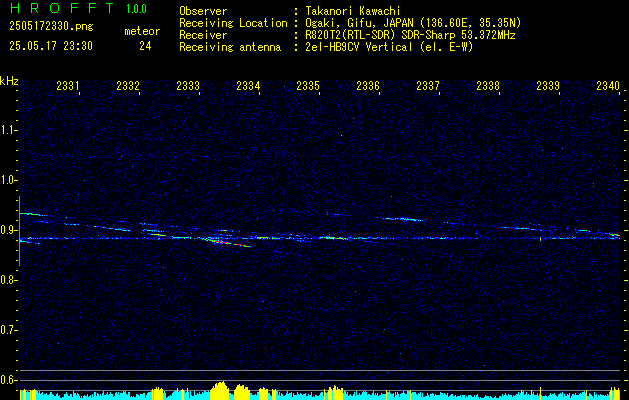Click the 1.1 kHz frequency label
The height and width of the screenshot is (400, 629).
[x=8, y=130]
